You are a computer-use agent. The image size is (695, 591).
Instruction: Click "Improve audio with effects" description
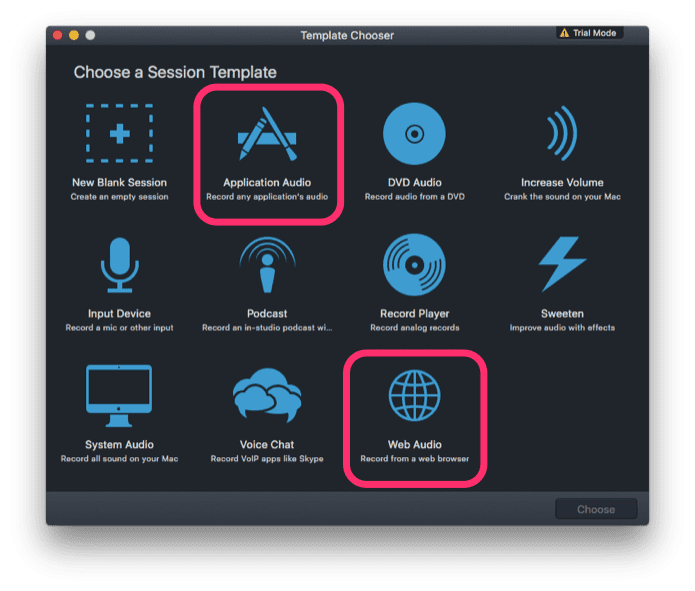(562, 328)
